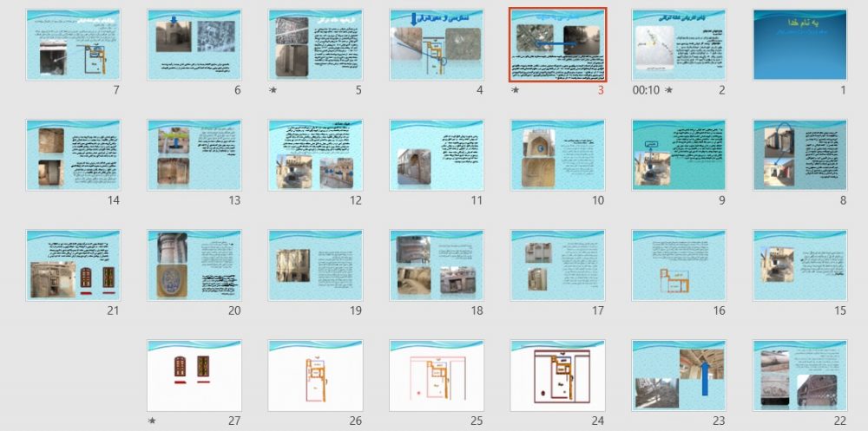Select slide 18 with three photos

pyautogui.click(x=437, y=265)
